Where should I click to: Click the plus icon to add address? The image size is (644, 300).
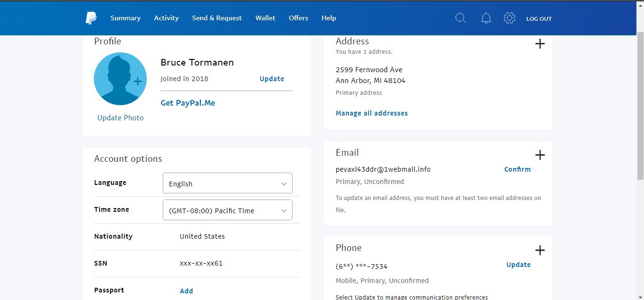(540, 44)
